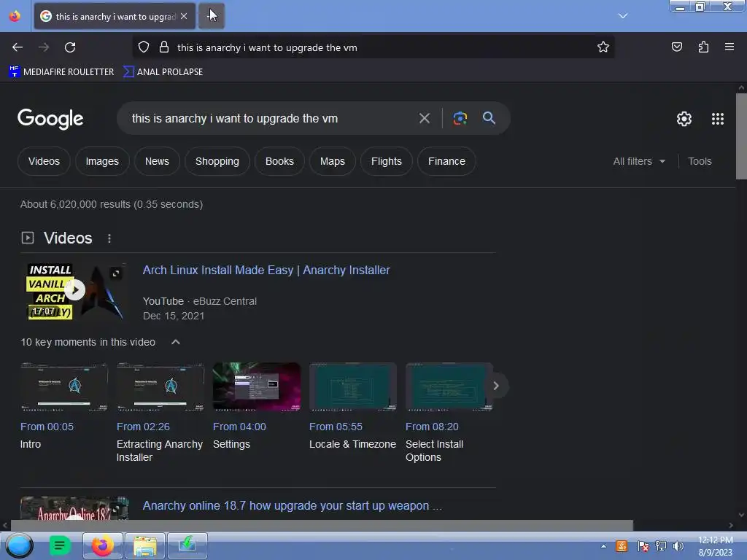747x560 pixels.
Task: Open the Firefox extensions menu
Action: click(703, 47)
